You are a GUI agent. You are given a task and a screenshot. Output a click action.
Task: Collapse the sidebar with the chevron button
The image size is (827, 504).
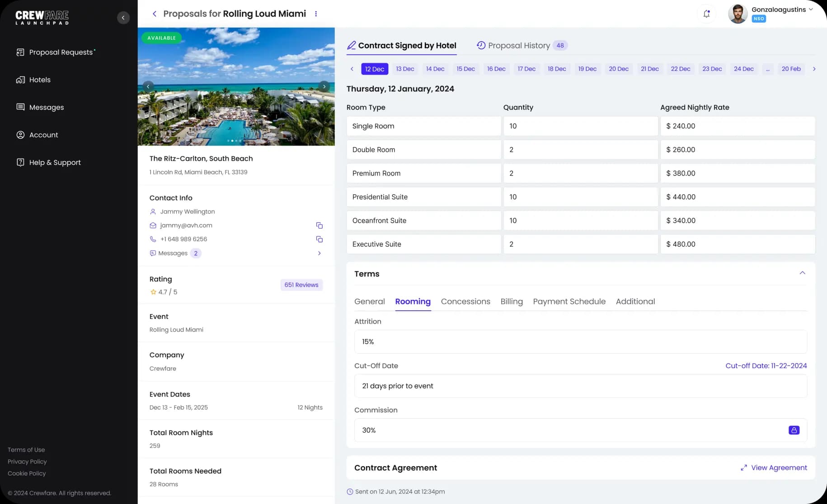(123, 18)
